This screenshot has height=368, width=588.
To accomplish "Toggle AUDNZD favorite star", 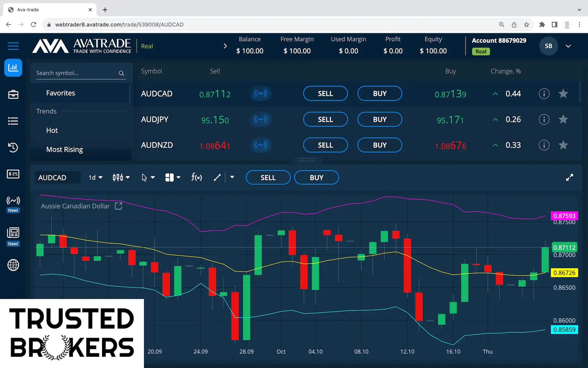I will 563,145.
